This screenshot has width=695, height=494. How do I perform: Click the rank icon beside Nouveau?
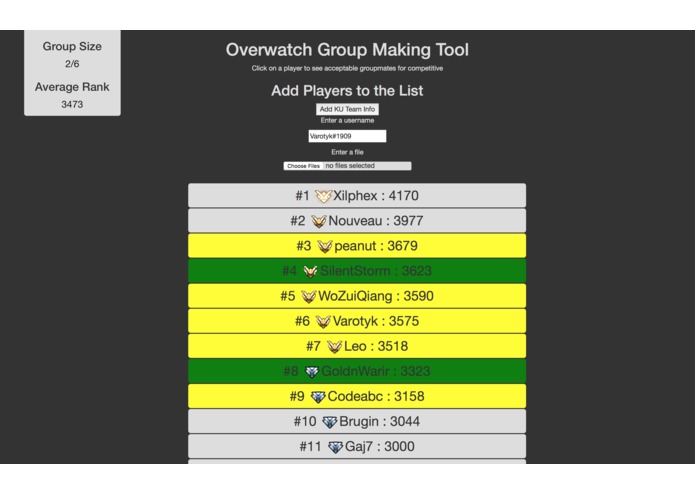[319, 221]
